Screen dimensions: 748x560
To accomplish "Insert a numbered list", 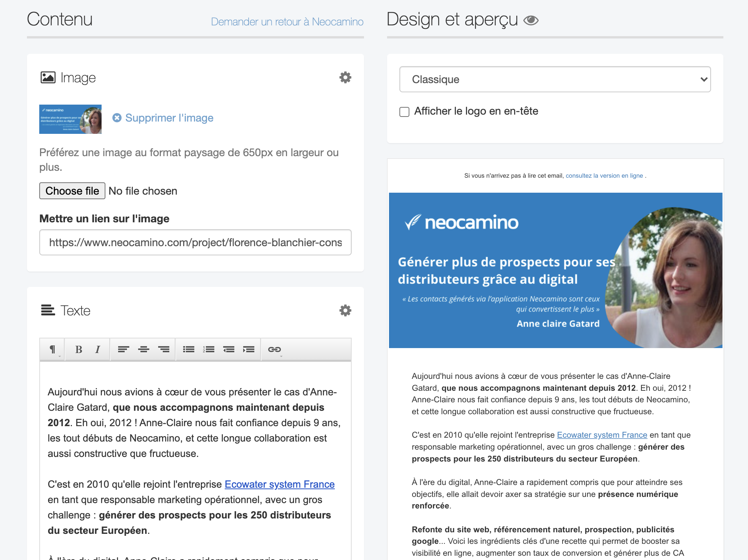I will (209, 349).
